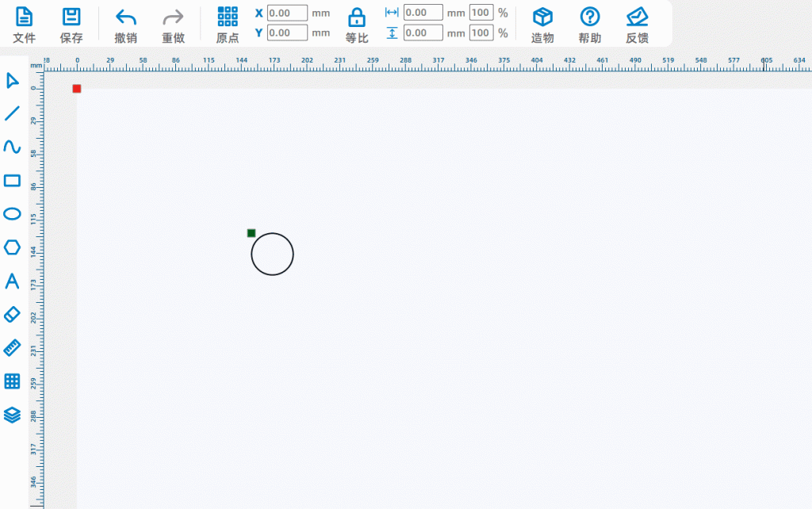812x509 pixels.
Task: Open the grid array tool
Action: click(x=12, y=381)
